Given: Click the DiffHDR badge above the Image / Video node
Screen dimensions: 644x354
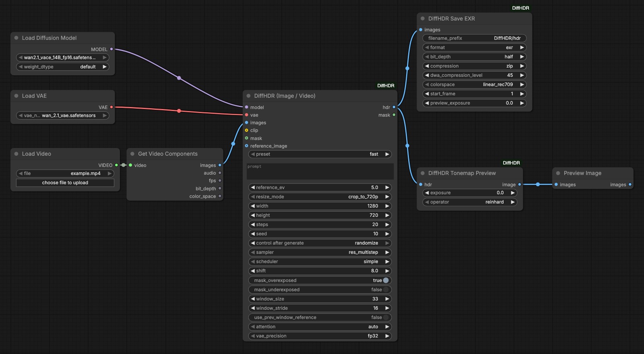Looking at the screenshot, I should pos(386,86).
